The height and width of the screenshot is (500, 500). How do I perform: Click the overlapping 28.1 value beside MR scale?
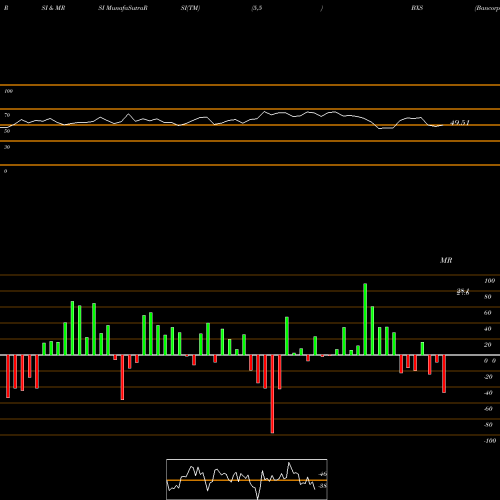[x=463, y=292]
